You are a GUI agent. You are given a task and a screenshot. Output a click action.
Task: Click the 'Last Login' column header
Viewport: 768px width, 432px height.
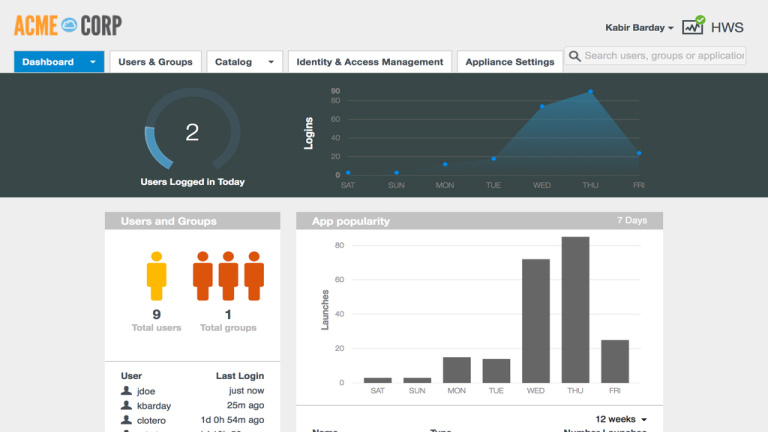240,376
